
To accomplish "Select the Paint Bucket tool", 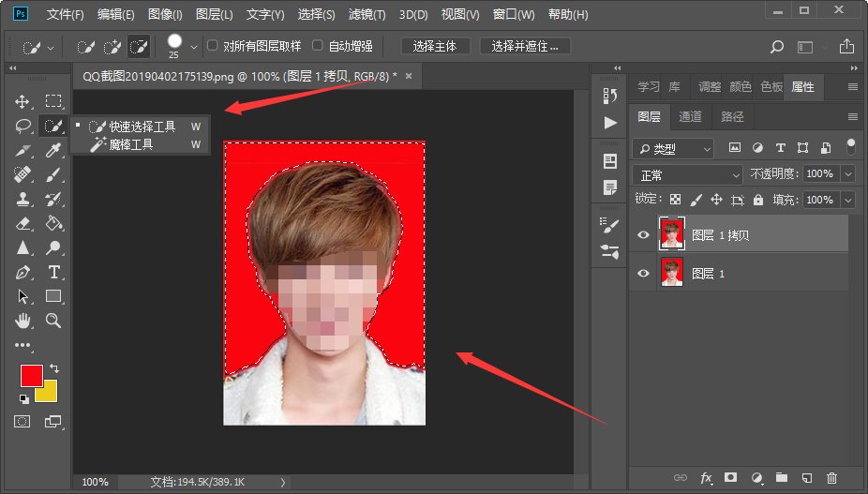I will (53, 223).
